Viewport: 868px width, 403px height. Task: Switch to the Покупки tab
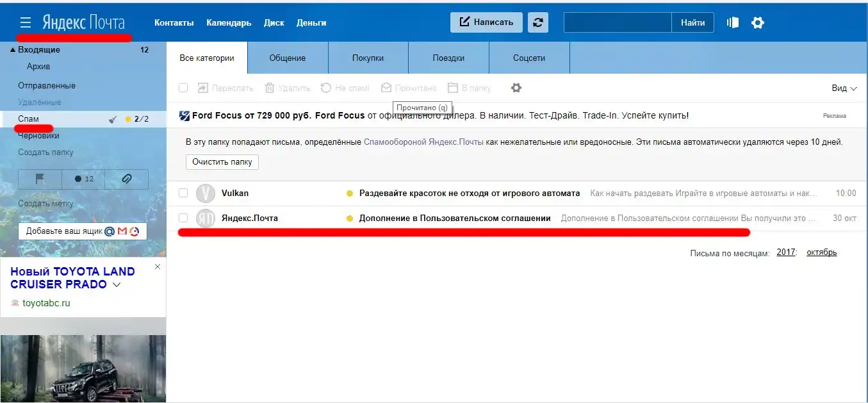coord(368,58)
